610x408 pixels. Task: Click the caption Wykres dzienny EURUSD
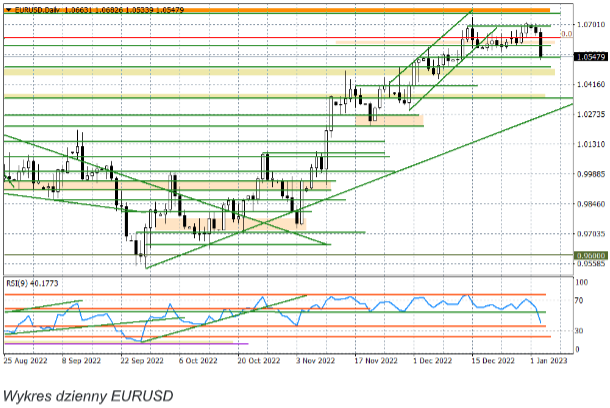click(87, 392)
